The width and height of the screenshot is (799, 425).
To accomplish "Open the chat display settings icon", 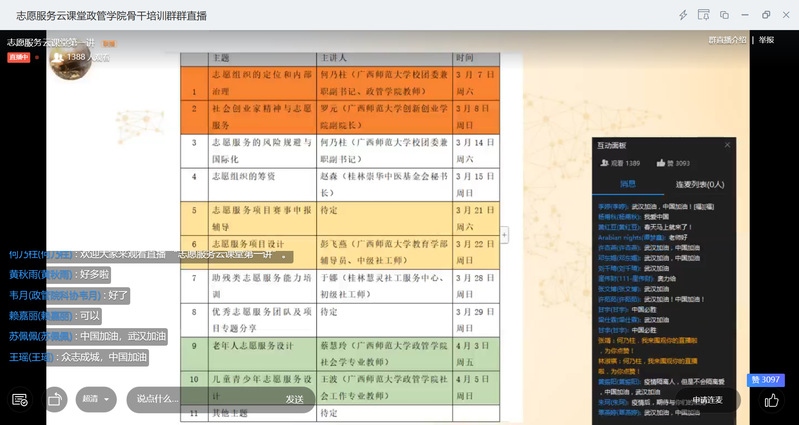I will (20, 400).
